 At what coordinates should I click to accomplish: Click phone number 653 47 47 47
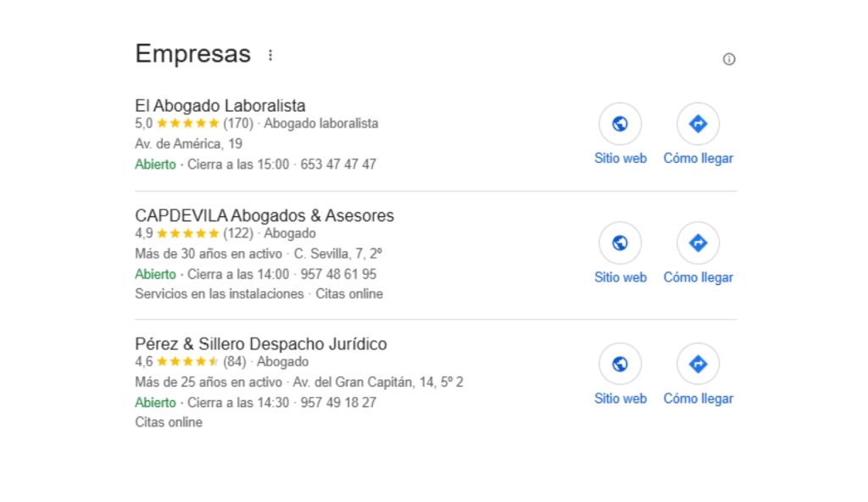(x=338, y=165)
